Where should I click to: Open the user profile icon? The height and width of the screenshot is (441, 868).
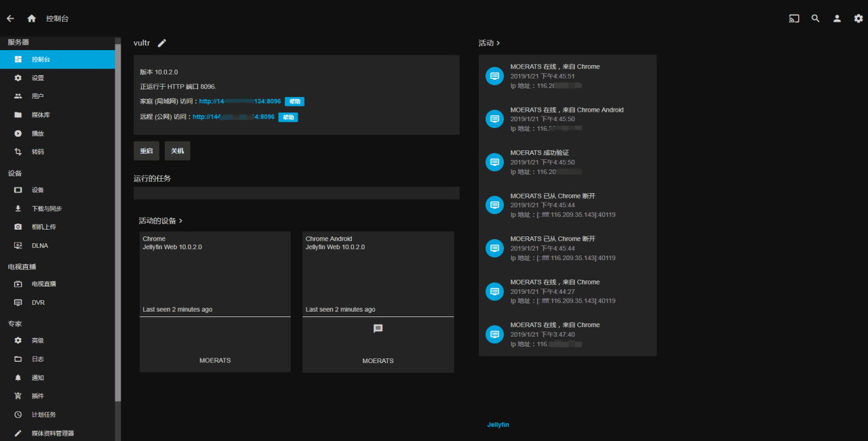tap(836, 18)
